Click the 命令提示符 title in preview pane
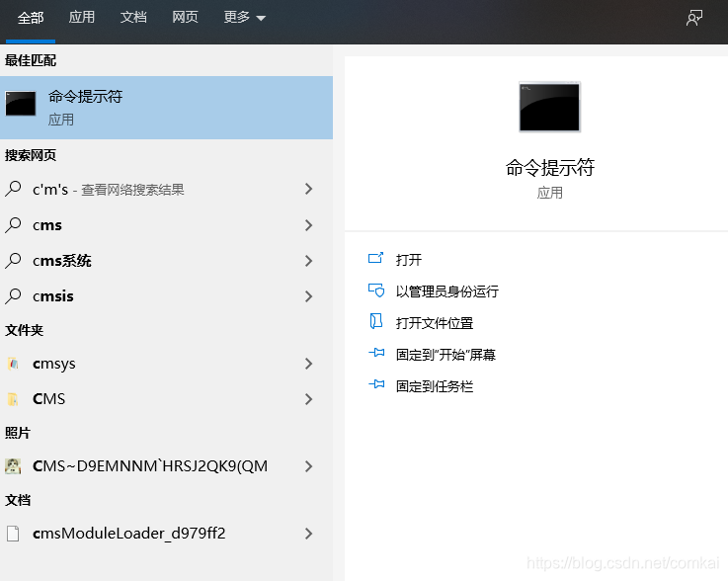 [x=550, y=167]
